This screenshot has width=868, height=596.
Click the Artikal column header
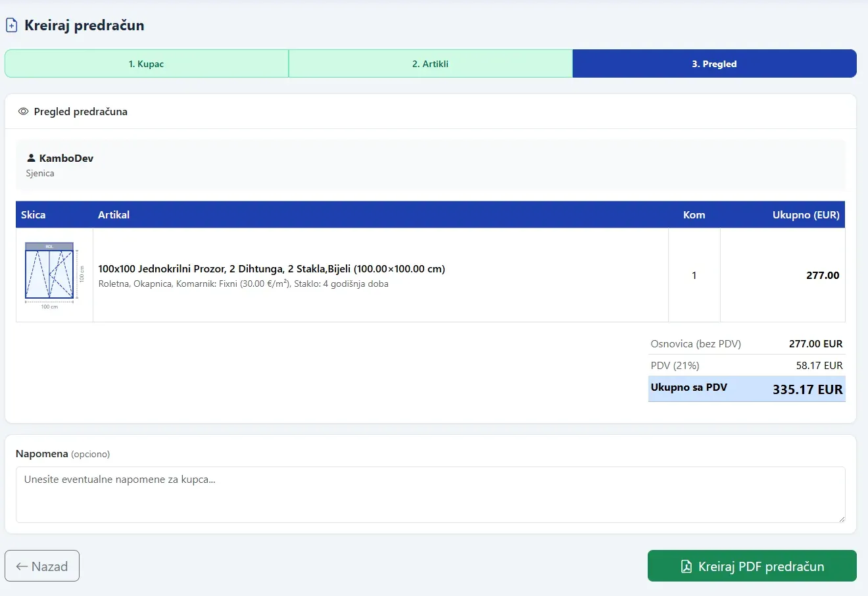pos(114,215)
